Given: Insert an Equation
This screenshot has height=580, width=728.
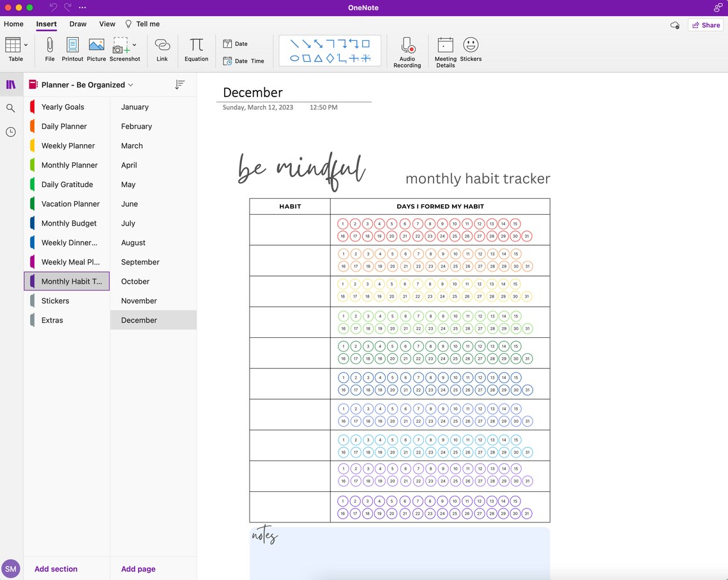Looking at the screenshot, I should coord(196,49).
